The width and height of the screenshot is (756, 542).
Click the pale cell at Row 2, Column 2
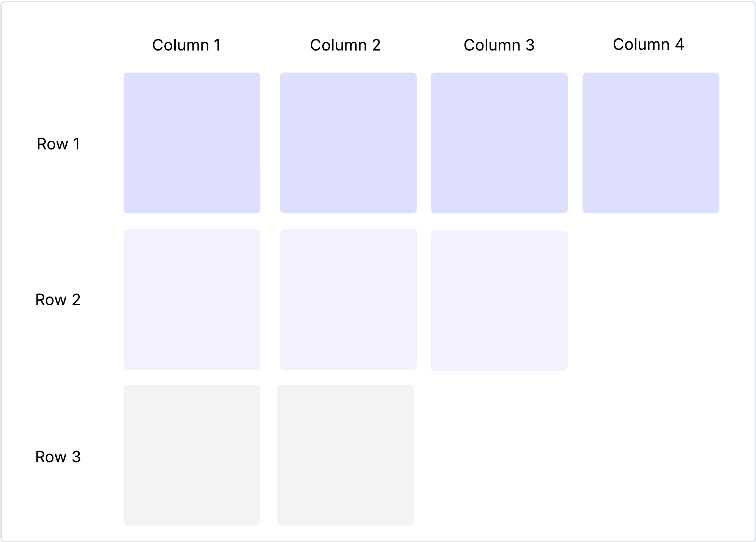pyautogui.click(x=348, y=299)
